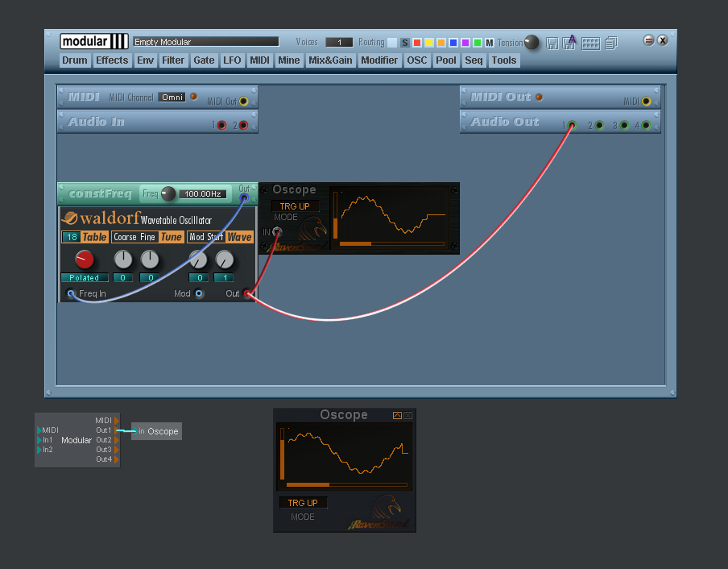Click the Modular node MIDI input arrow
This screenshot has height=569, width=728.
39,430
